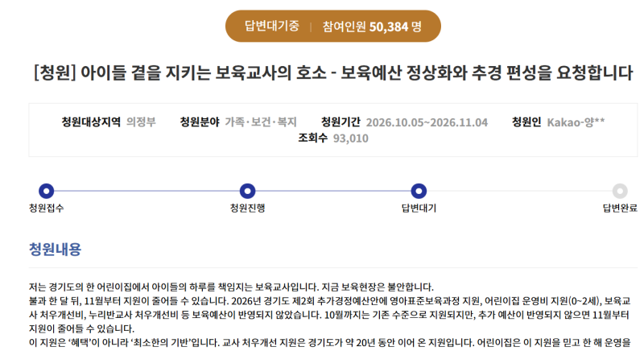644x351 pixels.
Task: Click the view count 93,010
Action: click(351, 138)
